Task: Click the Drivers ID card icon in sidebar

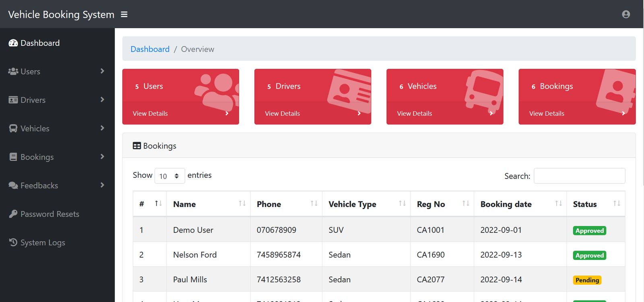Action: point(13,100)
